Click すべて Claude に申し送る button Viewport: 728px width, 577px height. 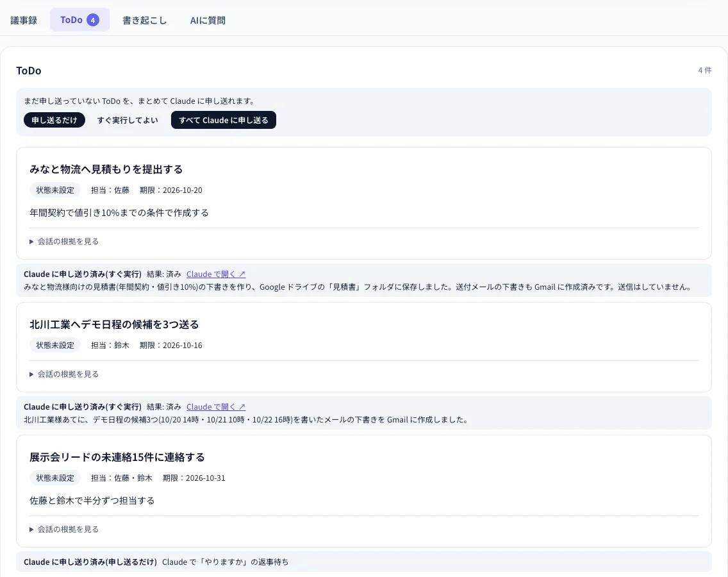[223, 120]
